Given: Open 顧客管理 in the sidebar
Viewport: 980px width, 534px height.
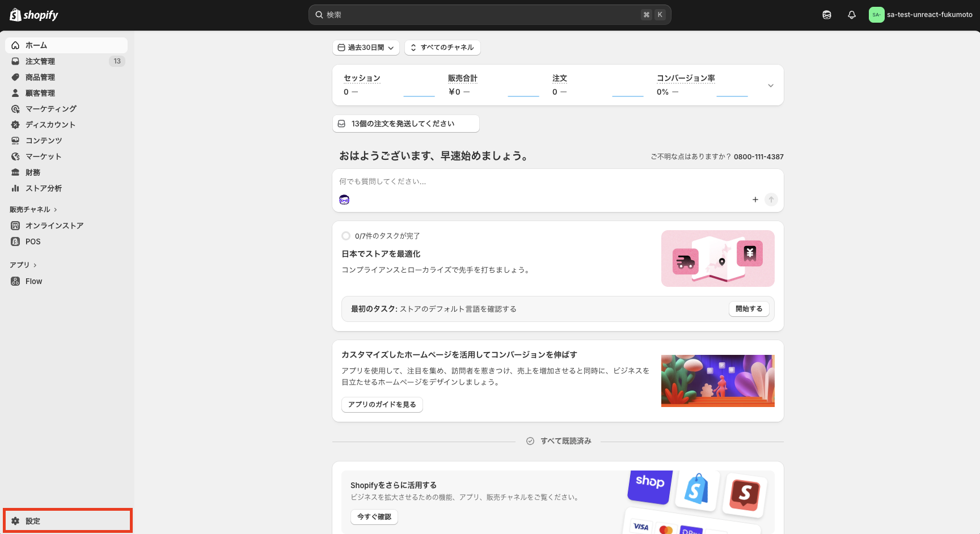Looking at the screenshot, I should click(x=66, y=93).
